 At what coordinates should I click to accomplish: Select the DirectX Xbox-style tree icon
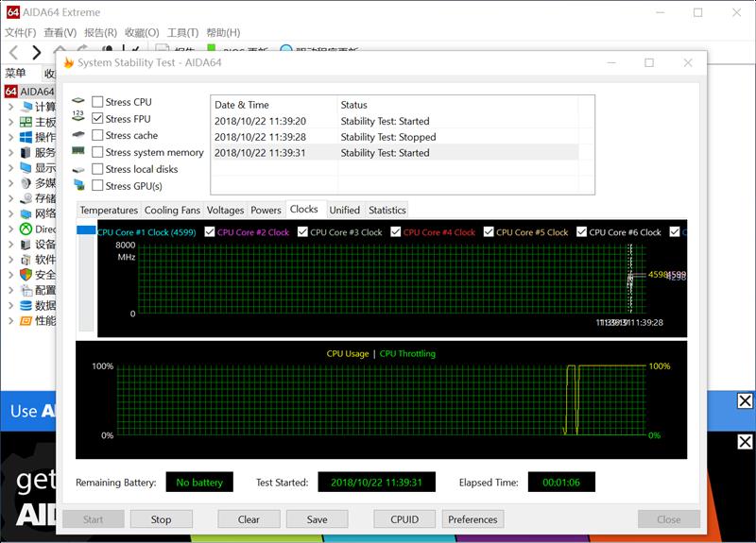[x=26, y=229]
